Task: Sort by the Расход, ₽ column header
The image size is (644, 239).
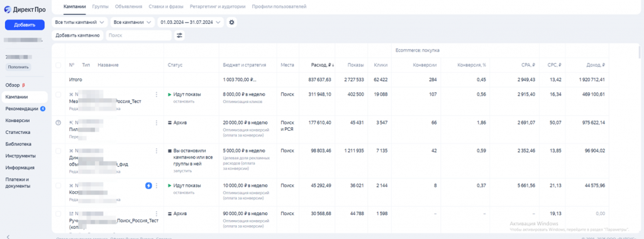Action: pos(323,65)
